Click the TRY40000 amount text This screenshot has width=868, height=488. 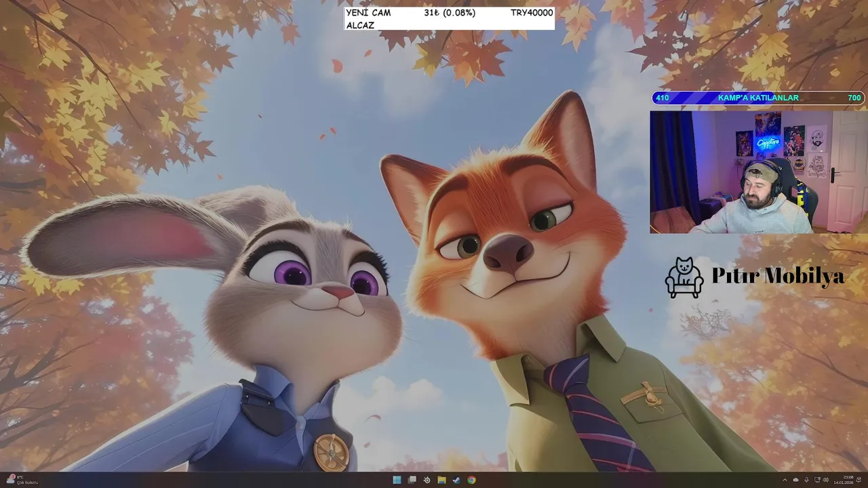coord(532,13)
